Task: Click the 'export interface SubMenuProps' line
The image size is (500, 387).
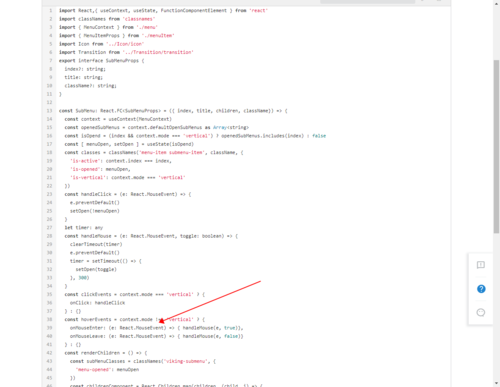Action: (101, 61)
